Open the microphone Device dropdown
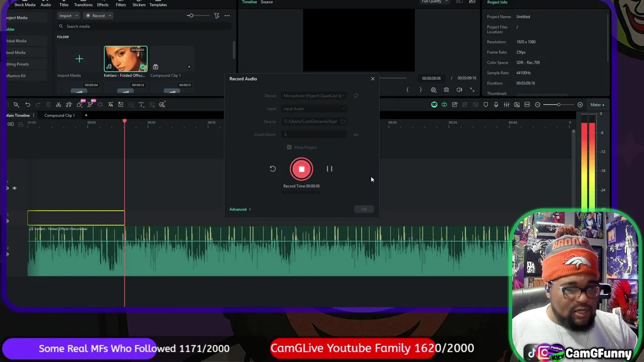 click(314, 96)
